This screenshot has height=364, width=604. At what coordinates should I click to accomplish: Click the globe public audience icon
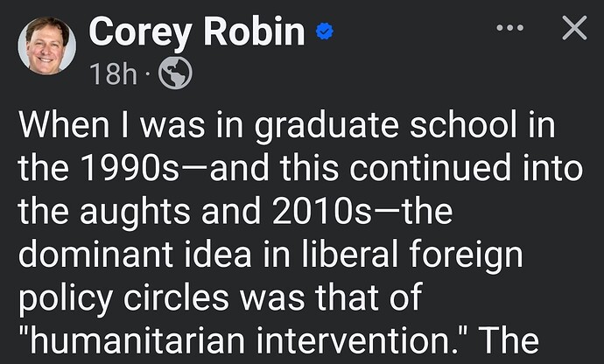coord(175,73)
